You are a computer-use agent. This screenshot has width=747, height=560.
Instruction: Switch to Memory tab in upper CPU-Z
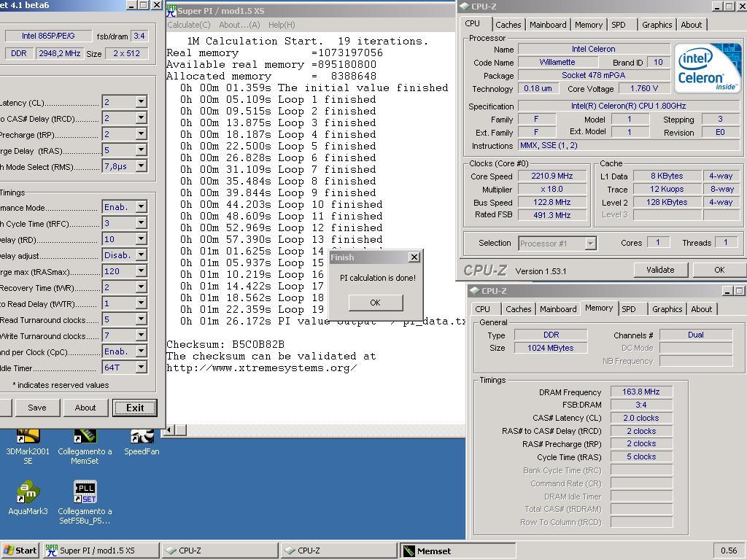pyautogui.click(x=589, y=25)
